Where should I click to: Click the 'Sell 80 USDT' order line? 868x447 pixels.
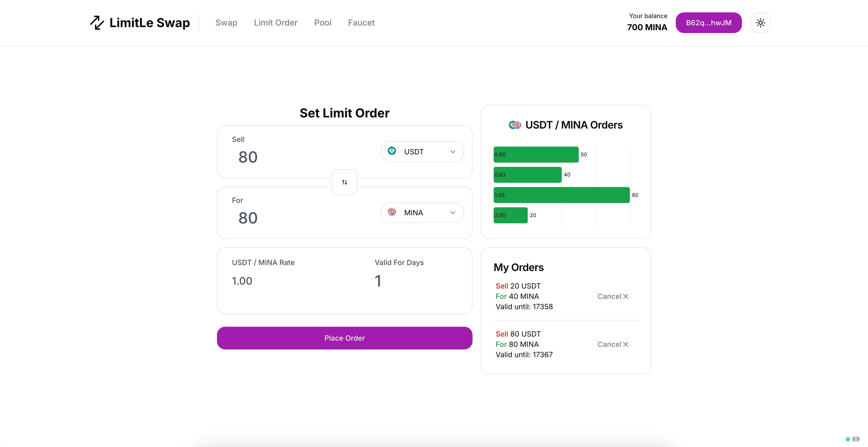coord(518,334)
